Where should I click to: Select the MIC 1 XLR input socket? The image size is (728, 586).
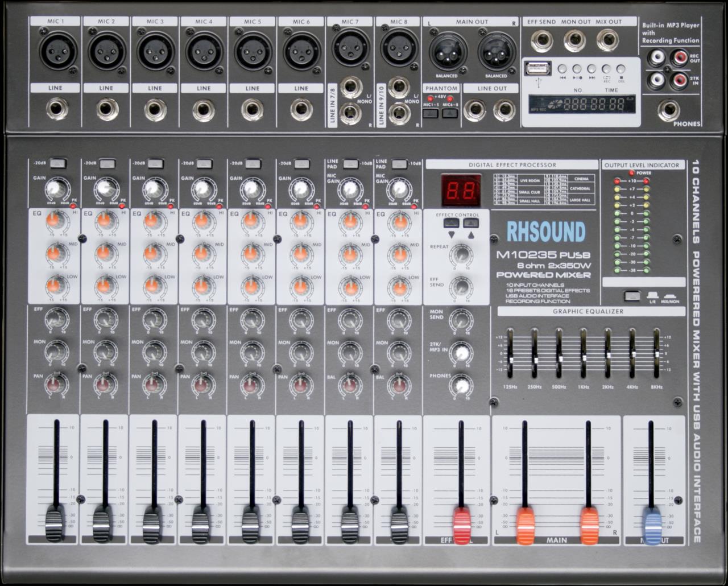58,51
